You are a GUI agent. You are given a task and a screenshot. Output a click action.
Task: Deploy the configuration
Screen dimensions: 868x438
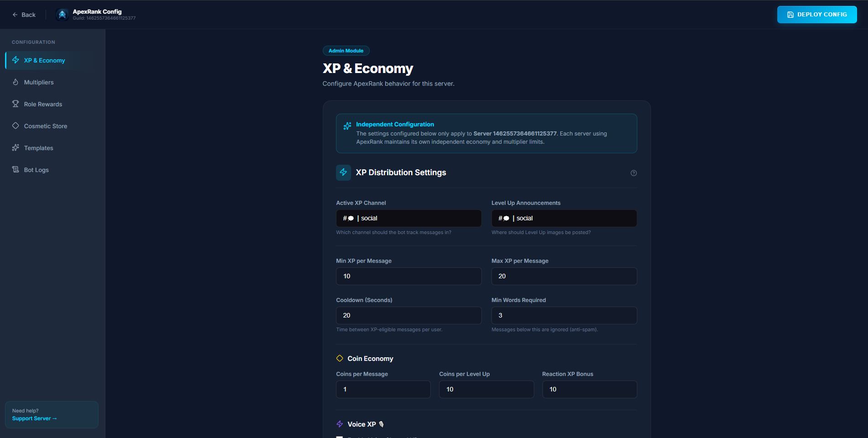coord(816,15)
